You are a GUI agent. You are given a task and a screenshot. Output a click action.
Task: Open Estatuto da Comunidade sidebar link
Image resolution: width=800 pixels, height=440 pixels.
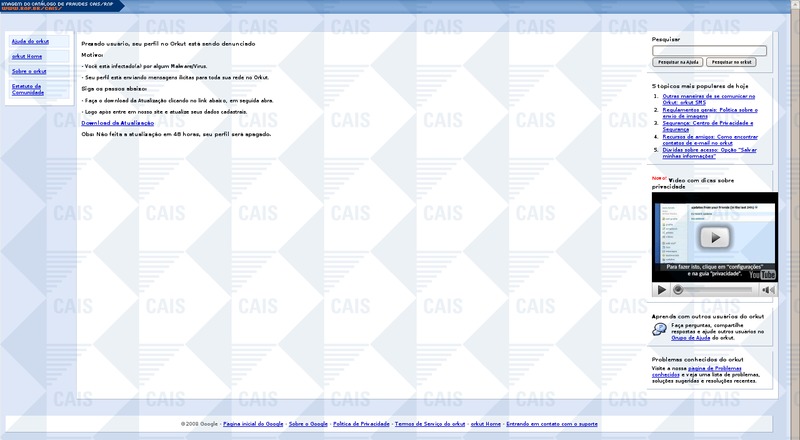click(x=28, y=89)
